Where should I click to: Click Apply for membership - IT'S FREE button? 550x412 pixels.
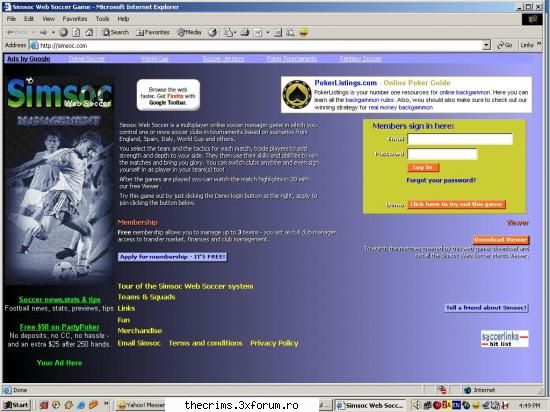[172, 257]
